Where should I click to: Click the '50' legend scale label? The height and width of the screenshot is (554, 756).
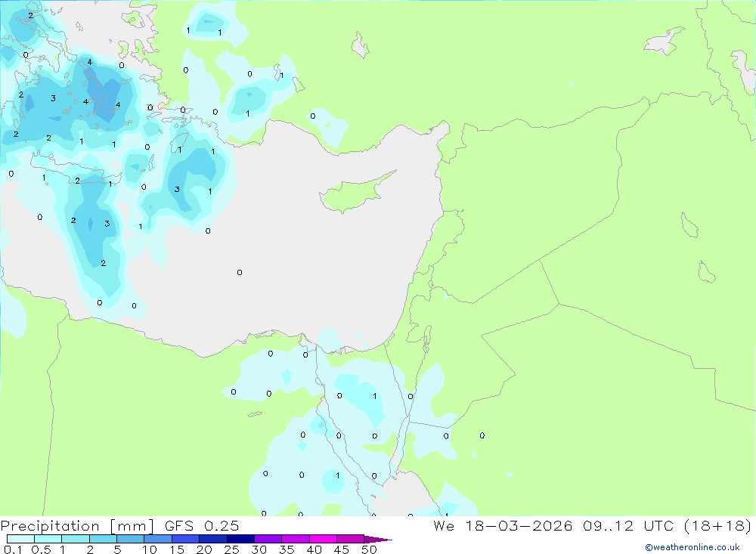(369, 549)
